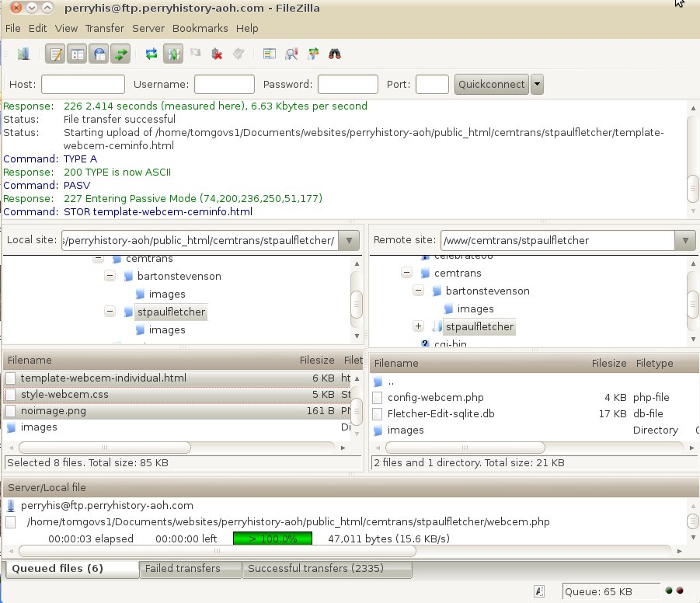This screenshot has width=700, height=603.
Task: Click the file icon beside template-webcem-individual.html
Action: click(x=11, y=378)
